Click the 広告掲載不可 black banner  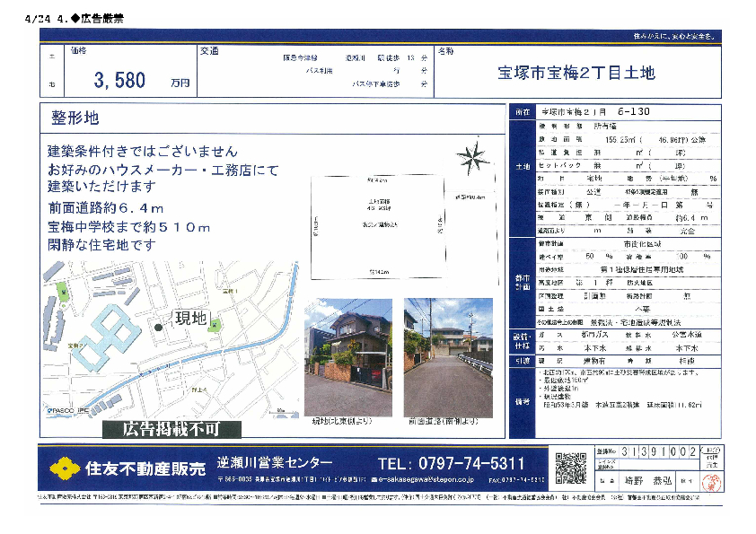(170, 428)
